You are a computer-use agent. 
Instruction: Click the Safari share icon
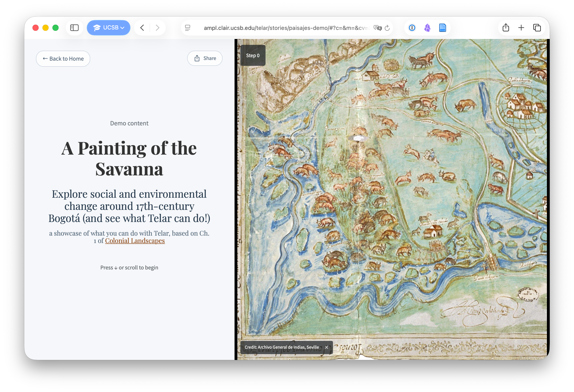tap(506, 28)
